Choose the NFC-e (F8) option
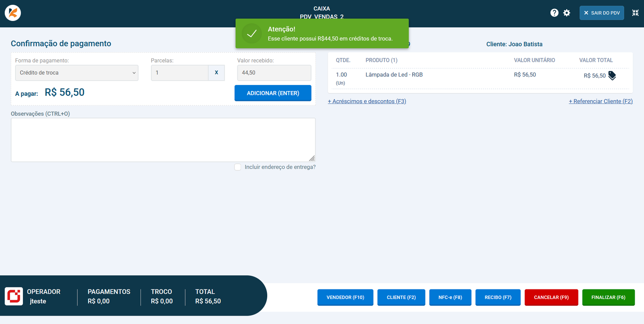This screenshot has height=324, width=644. pos(450,297)
